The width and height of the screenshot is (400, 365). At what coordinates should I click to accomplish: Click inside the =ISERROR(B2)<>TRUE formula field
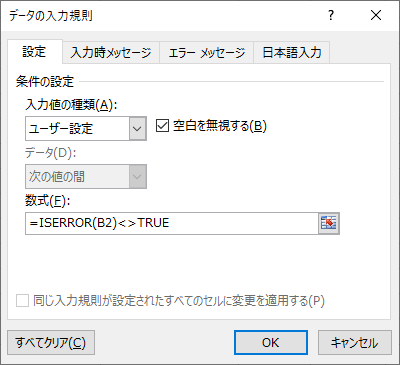point(172,223)
